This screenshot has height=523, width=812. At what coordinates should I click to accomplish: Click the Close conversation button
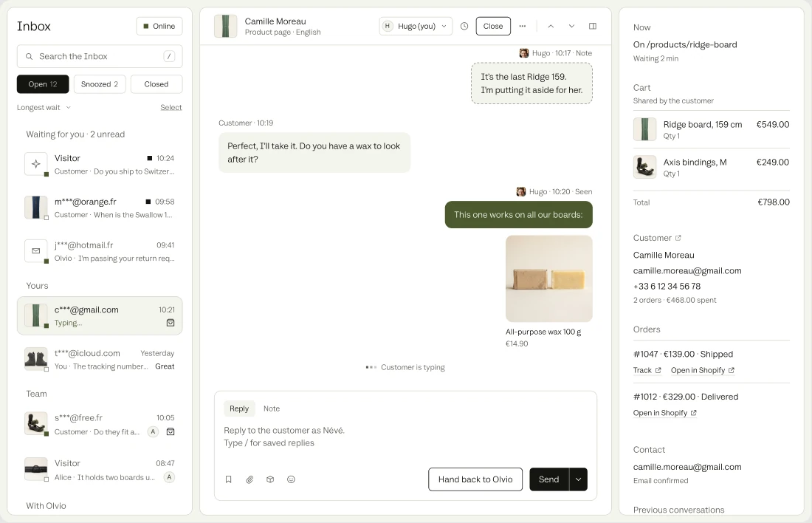click(493, 26)
